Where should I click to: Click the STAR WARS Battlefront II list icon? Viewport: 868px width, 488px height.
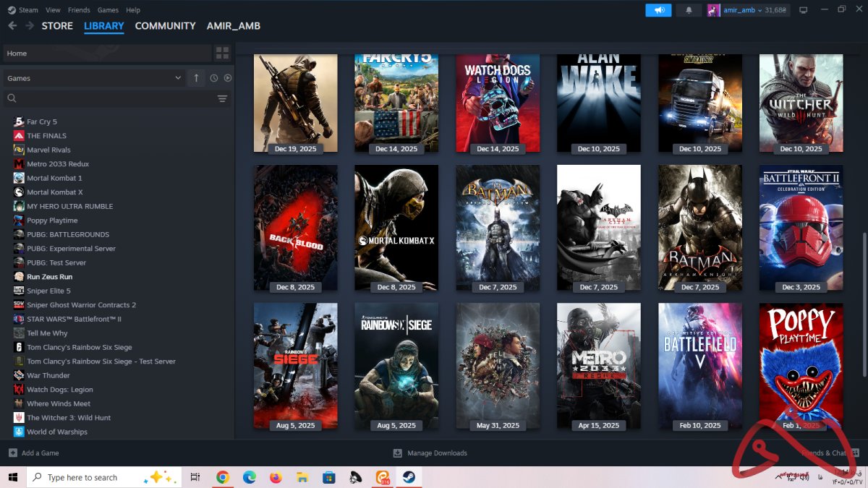click(x=20, y=319)
